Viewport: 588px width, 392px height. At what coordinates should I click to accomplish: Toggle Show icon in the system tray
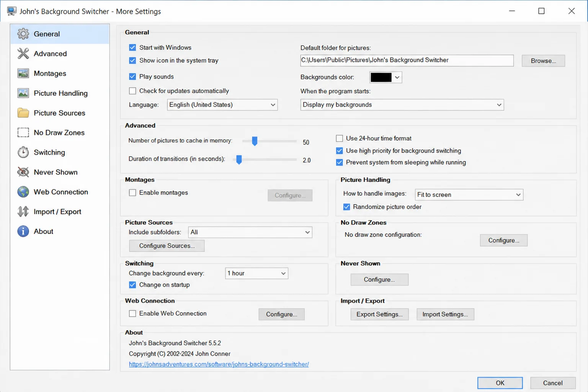(x=132, y=60)
